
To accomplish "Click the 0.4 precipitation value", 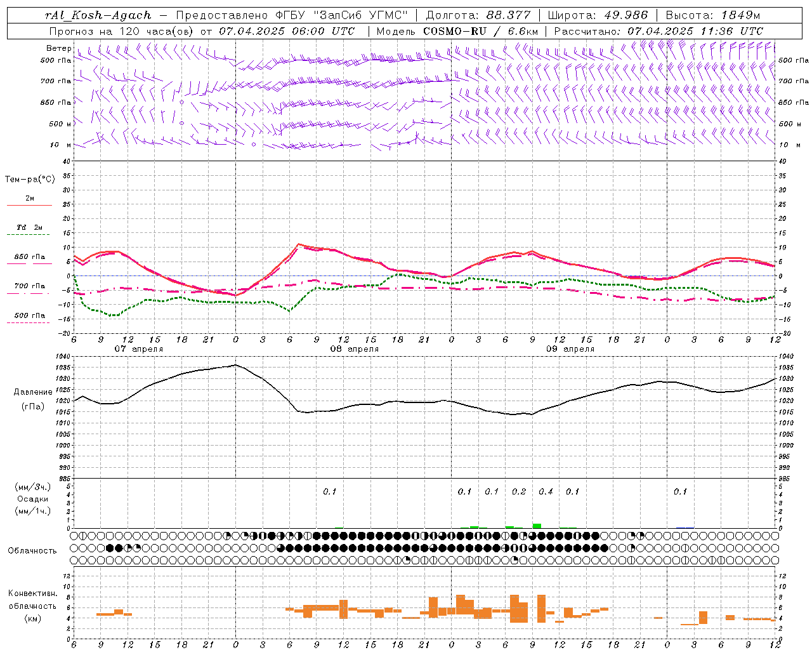I will [546, 491].
